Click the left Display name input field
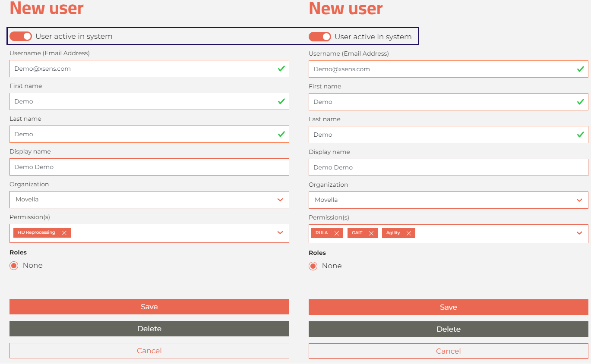Screen dimensions: 591x364 (x=149, y=167)
